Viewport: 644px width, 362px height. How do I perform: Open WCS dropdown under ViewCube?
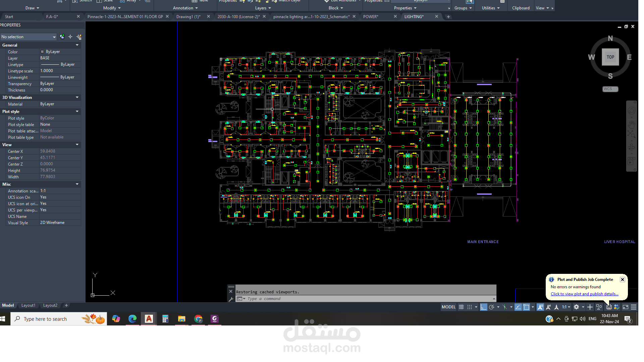click(x=610, y=89)
